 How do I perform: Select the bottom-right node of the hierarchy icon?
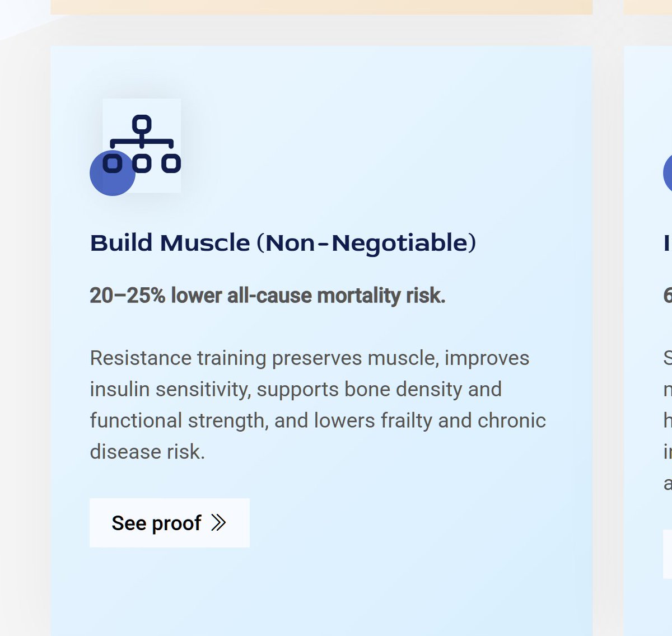(x=171, y=163)
